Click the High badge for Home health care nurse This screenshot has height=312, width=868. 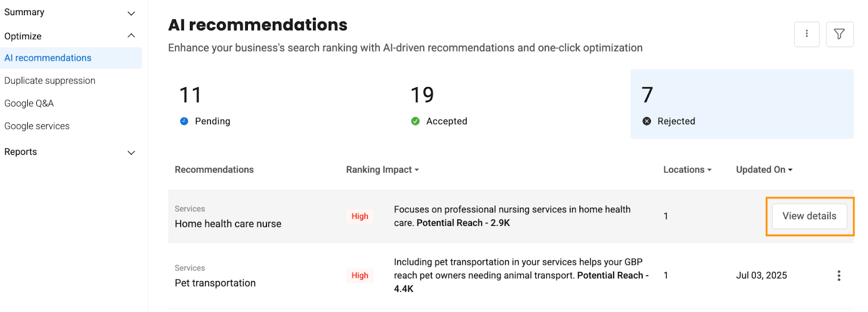tap(360, 216)
